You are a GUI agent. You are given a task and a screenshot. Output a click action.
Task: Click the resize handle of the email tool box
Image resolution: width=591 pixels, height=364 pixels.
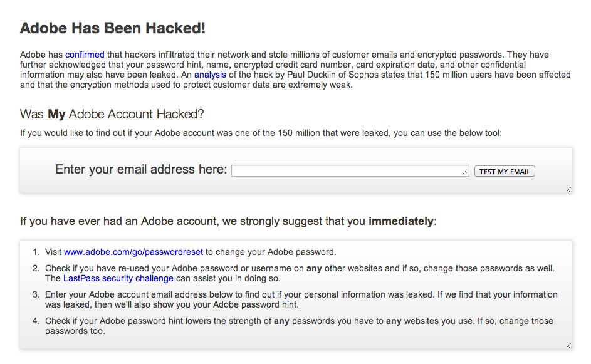tap(568, 189)
